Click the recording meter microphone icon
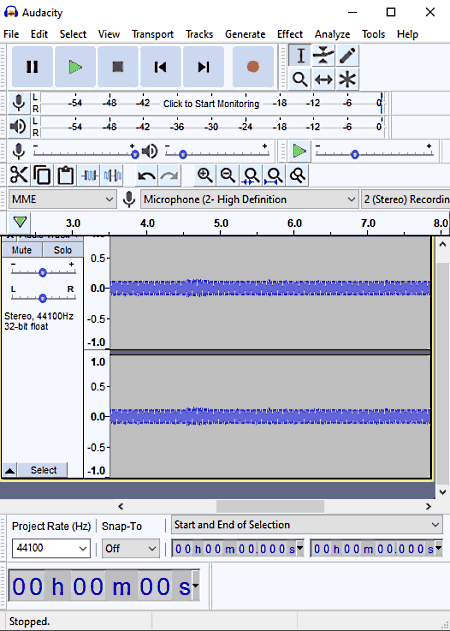 [x=19, y=103]
